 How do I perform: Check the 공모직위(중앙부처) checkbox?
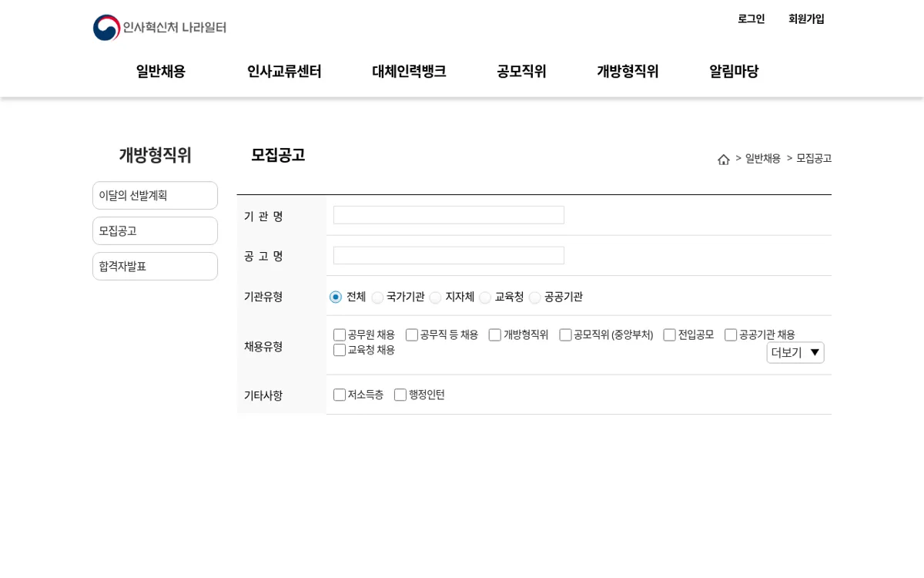566,335
